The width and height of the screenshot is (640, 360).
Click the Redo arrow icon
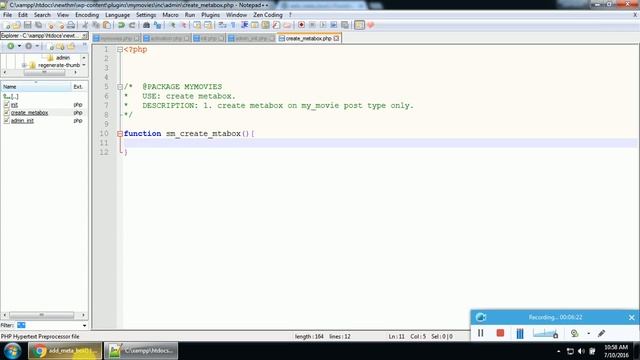132,25
